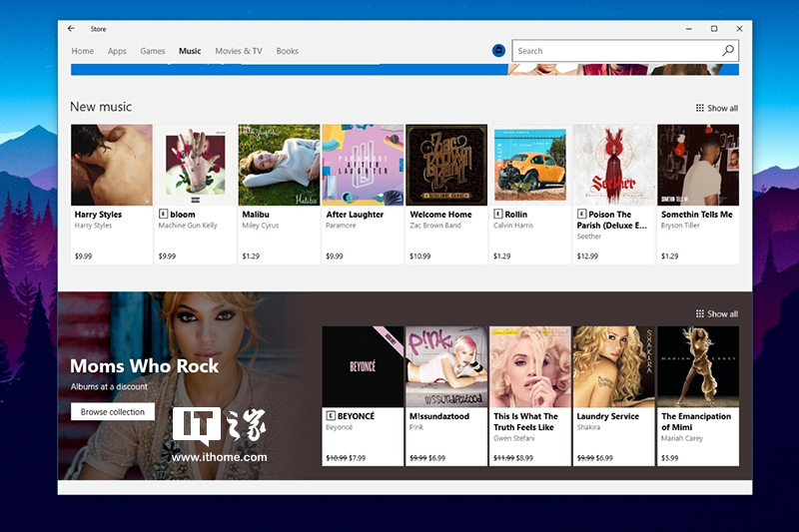Open the After Laughter album cover

363,165
